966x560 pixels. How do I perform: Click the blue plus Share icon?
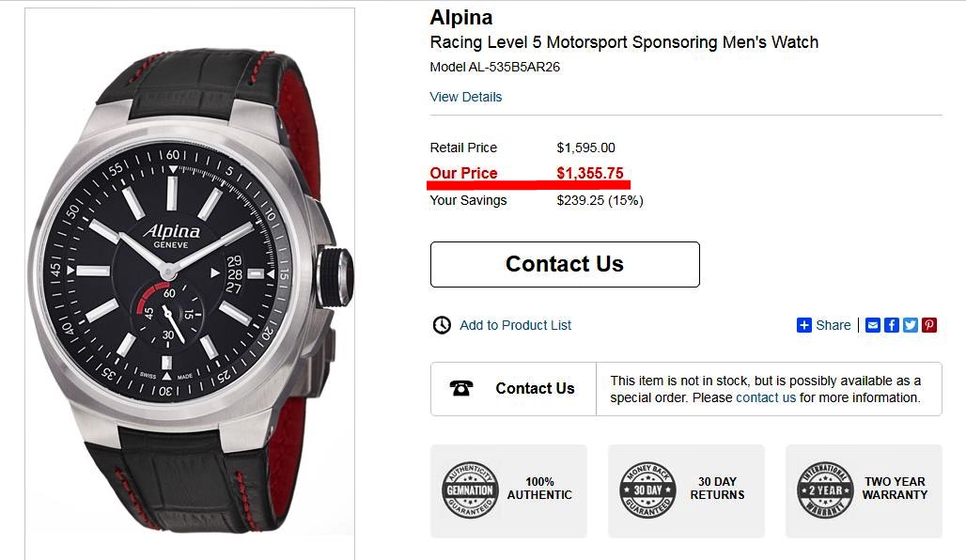point(804,325)
